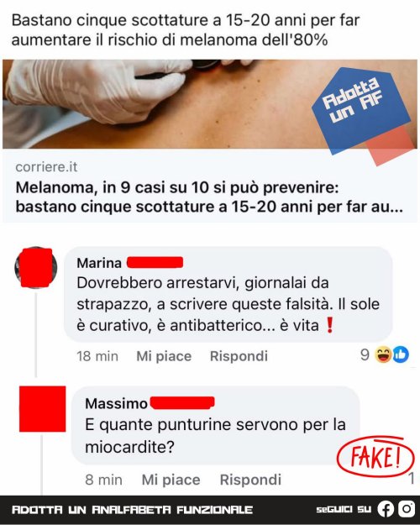The image size is (420, 525).
Task: Click the blue thumbs-up reaction icon
Action: click(401, 355)
